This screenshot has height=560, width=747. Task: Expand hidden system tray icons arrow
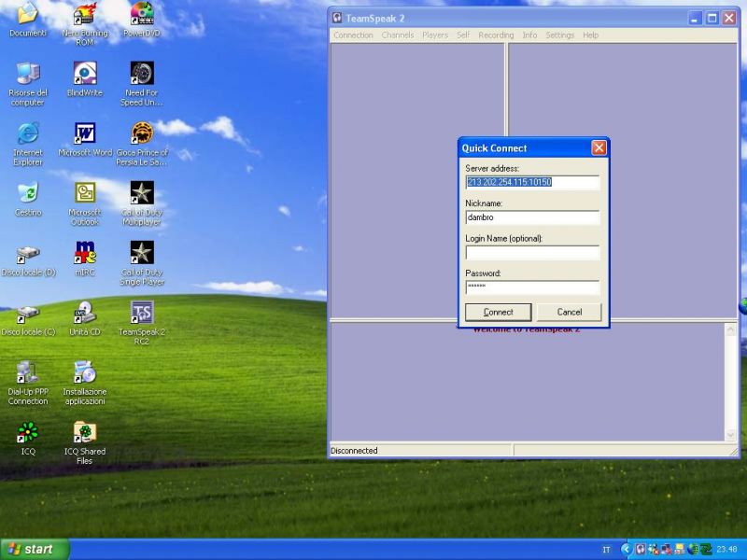point(627,549)
